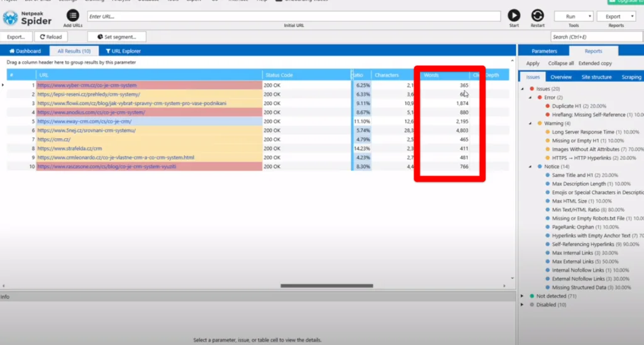Click the Add URLs icon
The image size is (644, 345).
coord(72,16)
